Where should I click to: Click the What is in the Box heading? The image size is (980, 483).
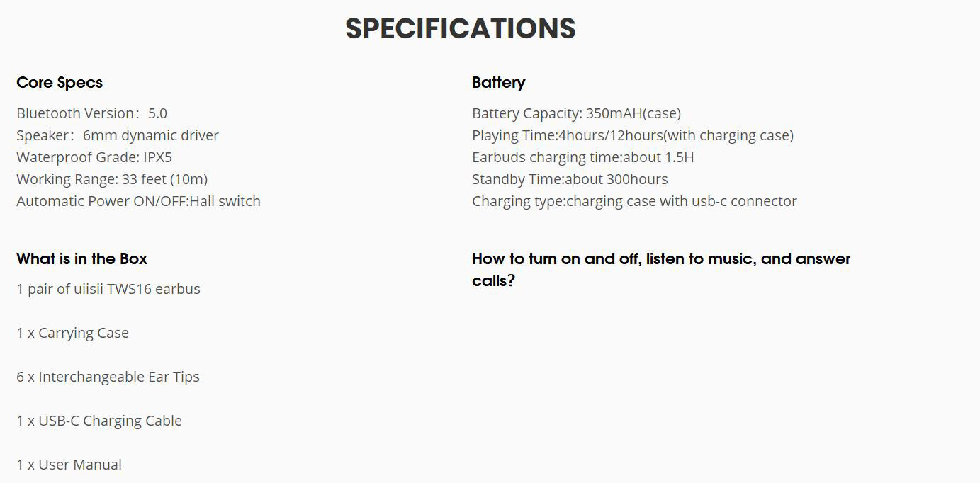(x=81, y=258)
